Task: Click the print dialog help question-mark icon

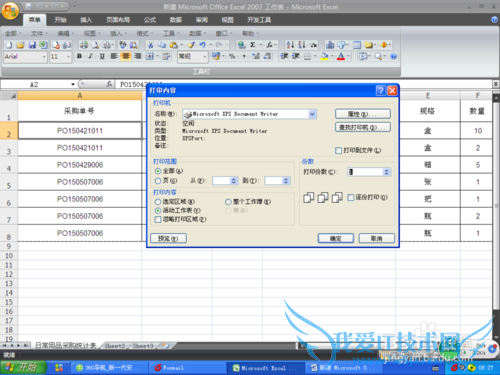Action: (381, 91)
